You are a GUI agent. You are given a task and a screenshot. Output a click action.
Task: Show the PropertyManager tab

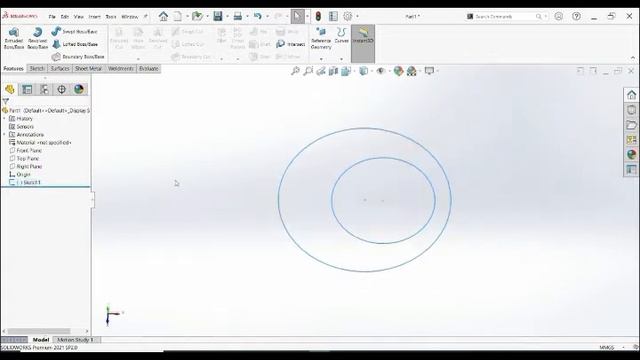click(27, 89)
